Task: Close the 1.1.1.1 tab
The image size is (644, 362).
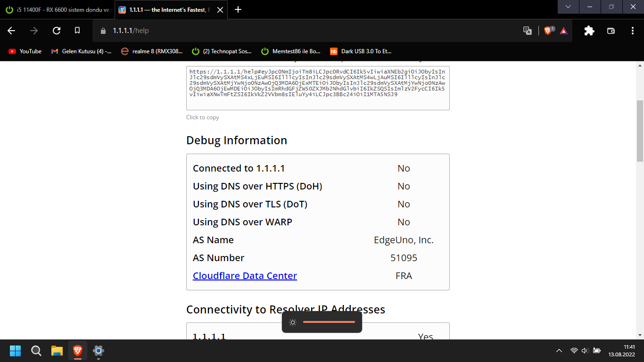Action: coord(220,9)
